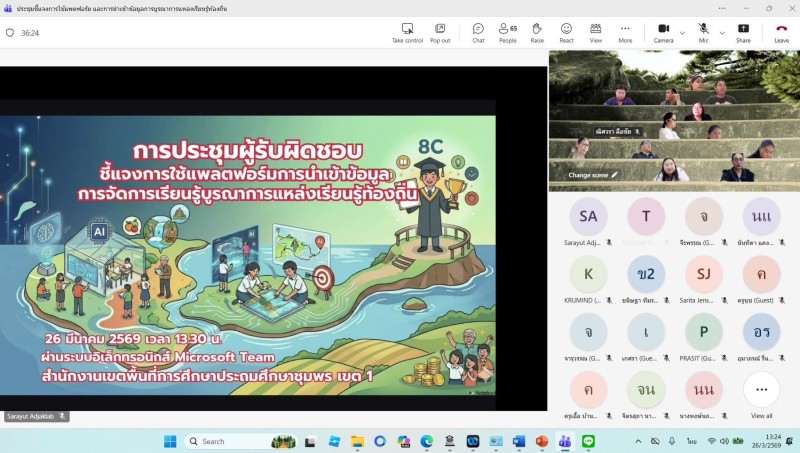This screenshot has height=453, width=800.
Task: Pop out the shared content
Action: (x=440, y=31)
